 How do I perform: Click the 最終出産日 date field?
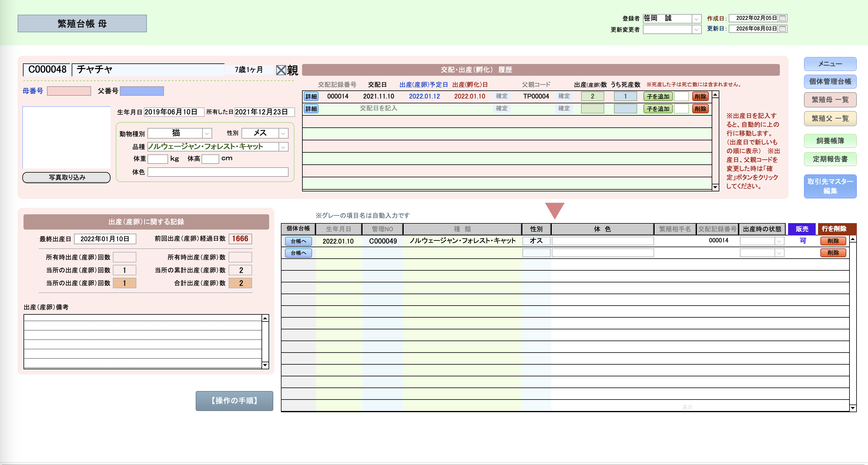tap(105, 239)
